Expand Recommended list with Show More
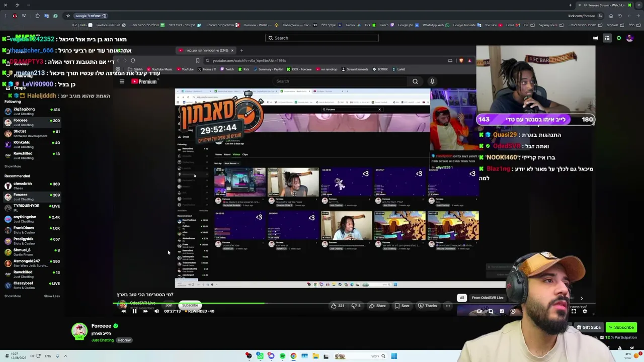The height and width of the screenshot is (362, 644). click(x=13, y=296)
